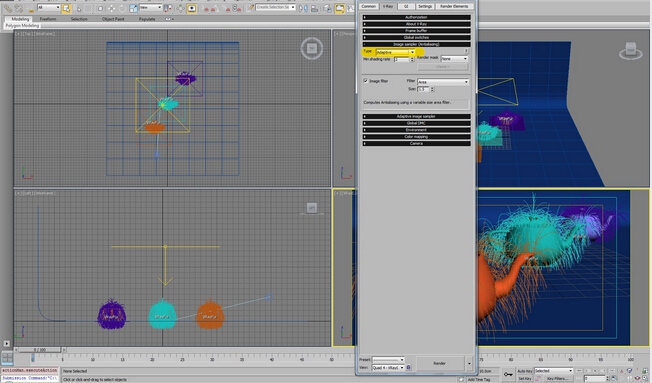Open the Quad 4 View dropdown
652x383 pixels.
pos(388,367)
